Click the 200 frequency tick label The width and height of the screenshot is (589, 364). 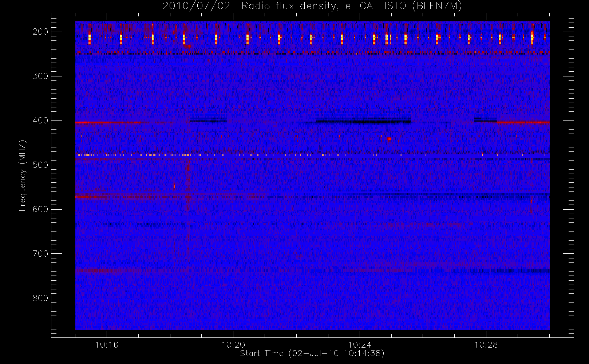(40, 32)
